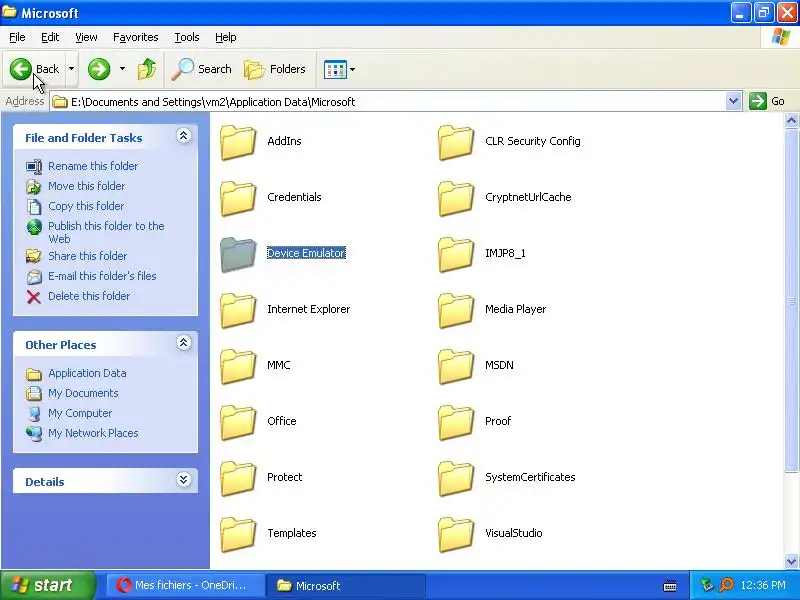
Task: Open the Favorites menu
Action: click(136, 37)
